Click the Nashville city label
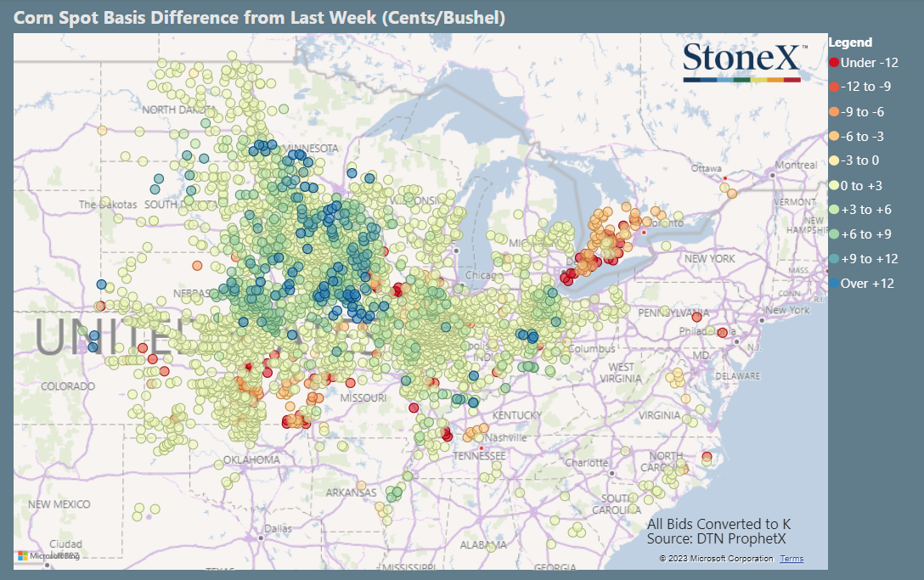This screenshot has width=924, height=580. 505,438
